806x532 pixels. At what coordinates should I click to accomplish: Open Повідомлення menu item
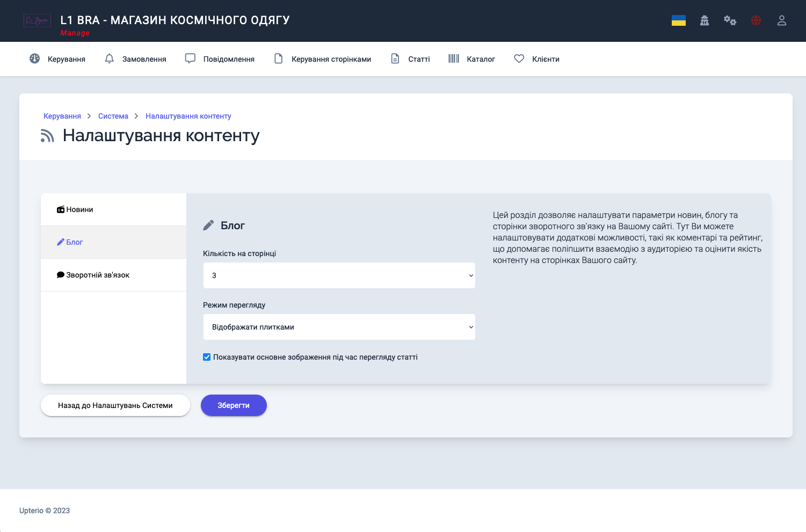point(220,59)
